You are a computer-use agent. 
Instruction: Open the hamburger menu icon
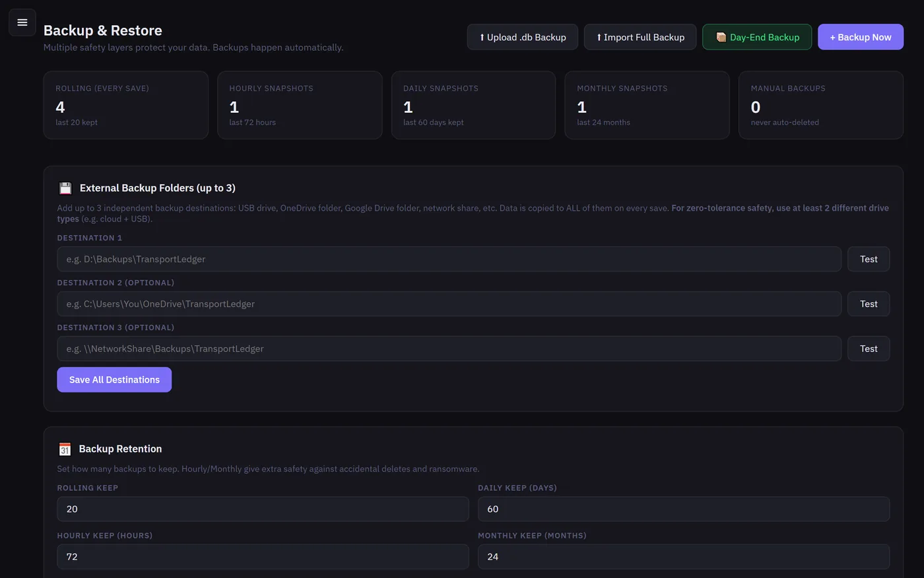click(x=22, y=22)
